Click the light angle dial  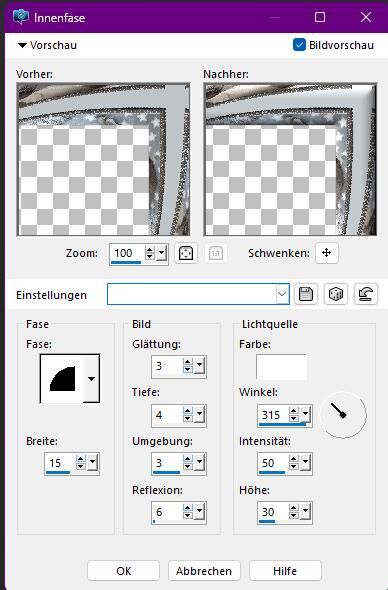click(343, 415)
